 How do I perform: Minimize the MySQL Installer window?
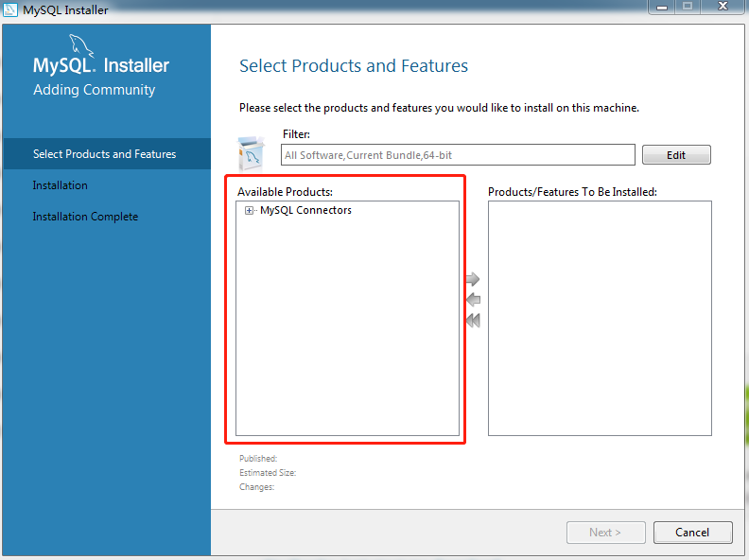pos(662,8)
